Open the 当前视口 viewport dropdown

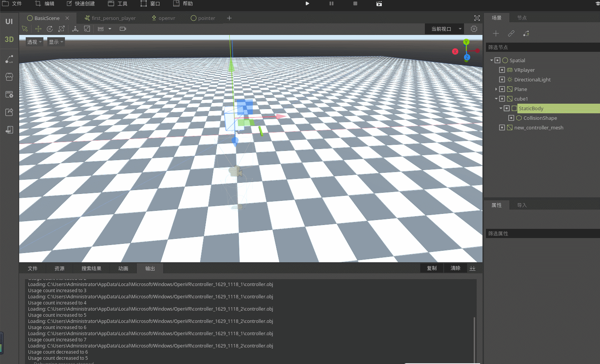coord(444,29)
